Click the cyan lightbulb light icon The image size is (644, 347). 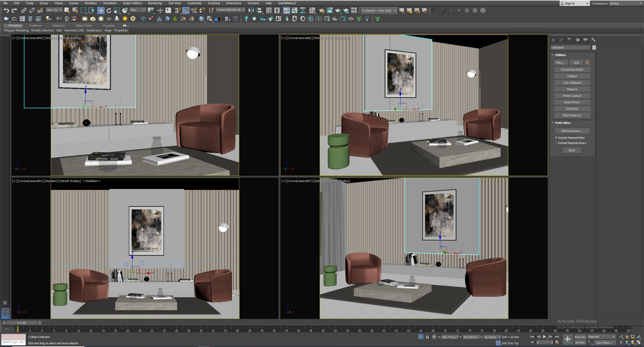point(246,19)
